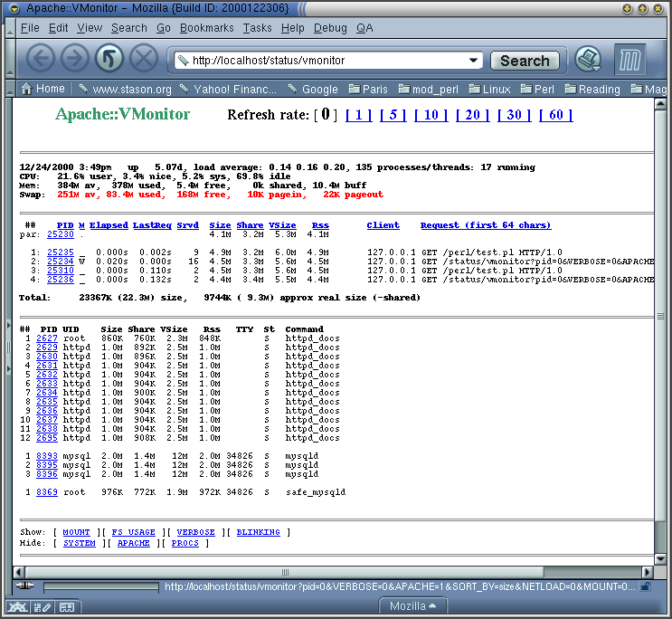Open the Debug menu
Image resolution: width=672 pixels, height=619 pixels.
coord(330,28)
